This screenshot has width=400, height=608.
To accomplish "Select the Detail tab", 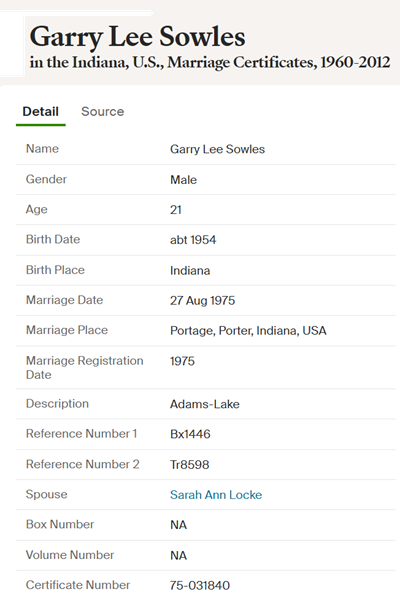I will tap(41, 112).
